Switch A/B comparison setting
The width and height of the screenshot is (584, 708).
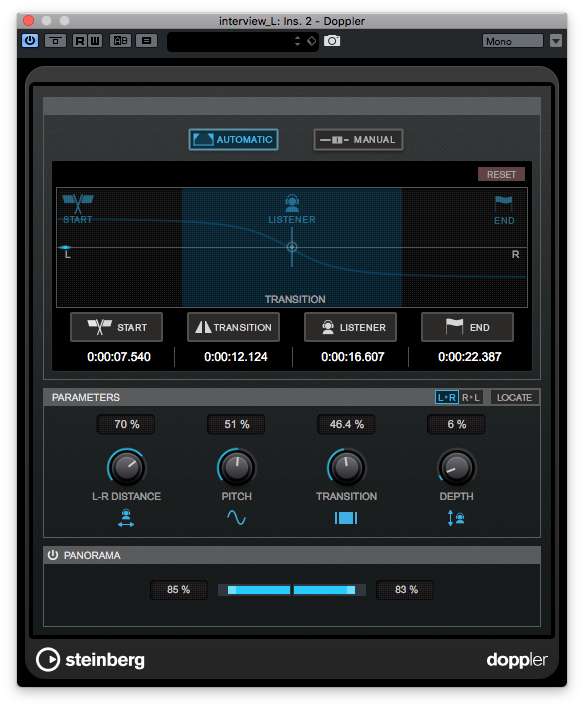[120, 41]
